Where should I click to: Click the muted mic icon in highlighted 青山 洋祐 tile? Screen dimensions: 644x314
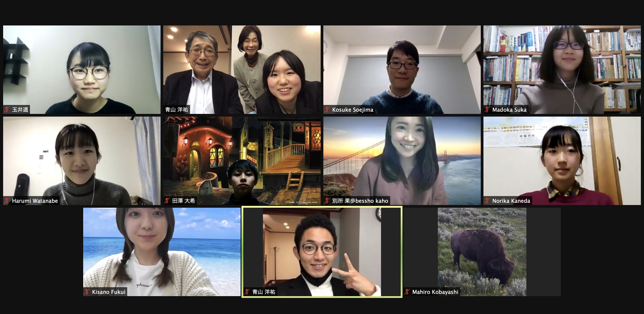pos(247,292)
